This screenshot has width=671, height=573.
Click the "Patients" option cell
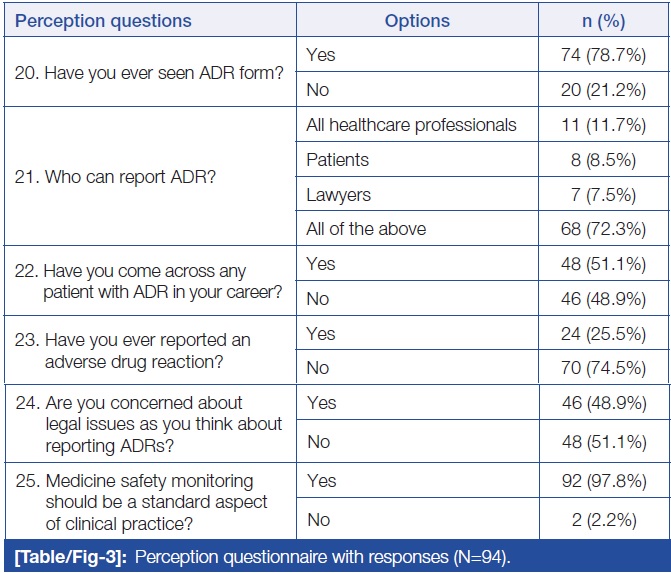click(x=337, y=160)
